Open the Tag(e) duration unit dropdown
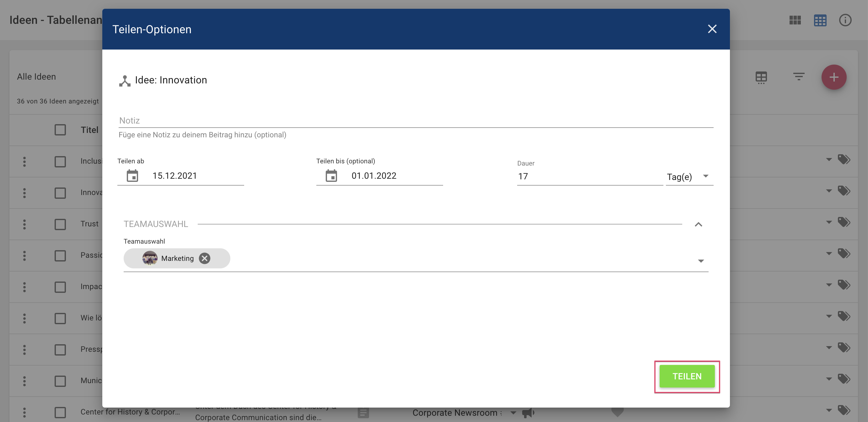This screenshot has width=868, height=422. tap(689, 176)
